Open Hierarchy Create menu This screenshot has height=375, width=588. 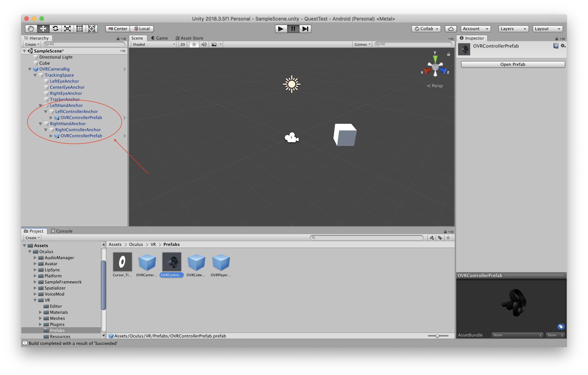32,45
